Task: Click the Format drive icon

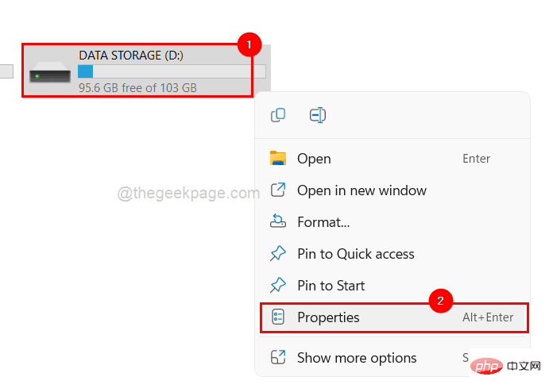Action: pyautogui.click(x=278, y=221)
